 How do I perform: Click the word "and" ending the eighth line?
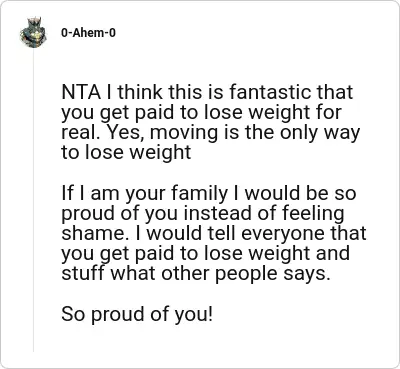click(332, 254)
